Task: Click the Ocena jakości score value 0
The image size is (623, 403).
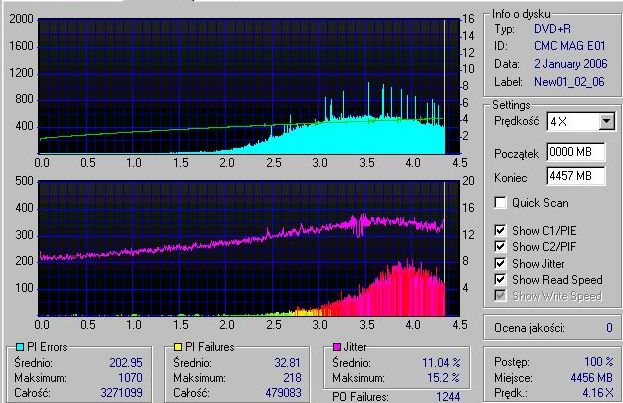Action: point(609,328)
